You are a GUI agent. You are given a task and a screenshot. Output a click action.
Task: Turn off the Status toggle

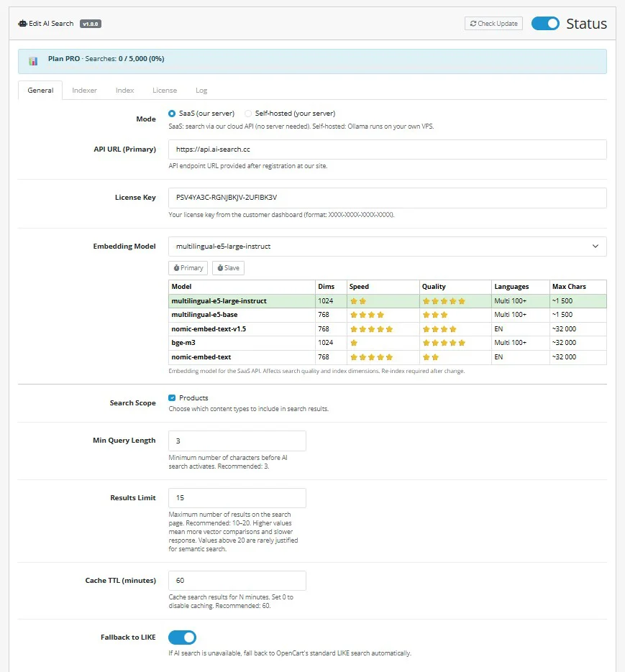point(544,23)
